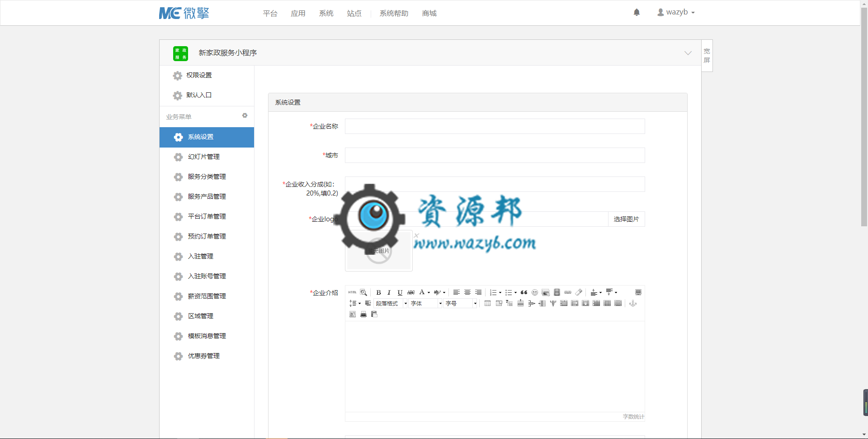The height and width of the screenshot is (439, 868).
Task: Open notifications bell
Action: (637, 12)
